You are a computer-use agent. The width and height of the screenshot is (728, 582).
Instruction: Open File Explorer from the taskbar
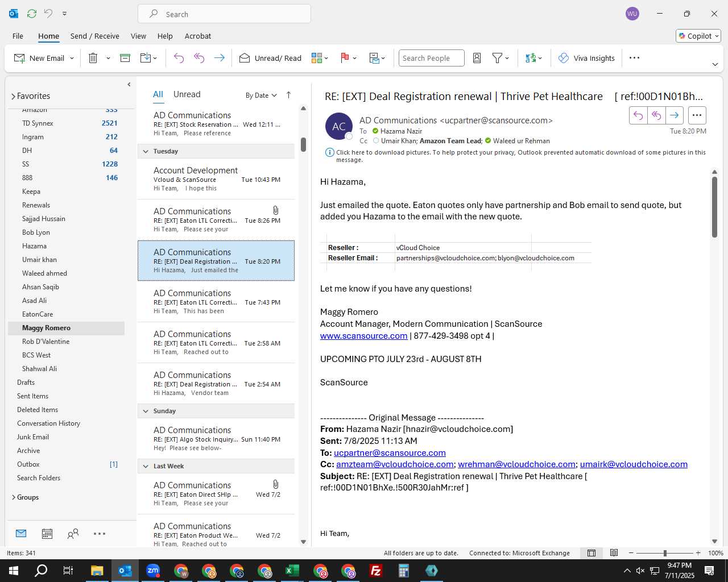97,571
